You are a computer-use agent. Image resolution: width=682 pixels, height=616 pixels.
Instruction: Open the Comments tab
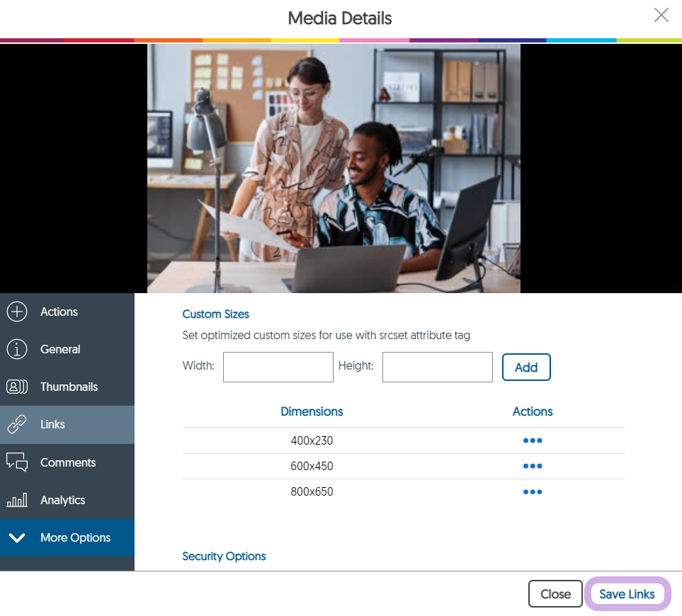(x=67, y=462)
